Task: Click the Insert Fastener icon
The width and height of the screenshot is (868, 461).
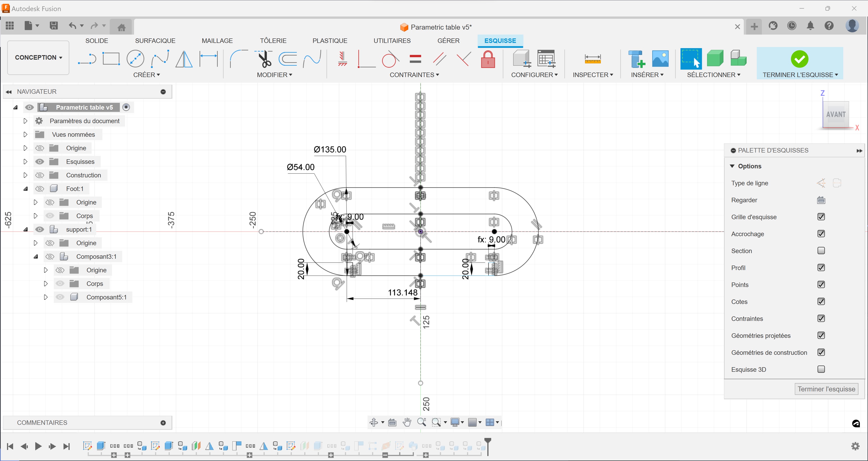Action: pyautogui.click(x=636, y=59)
